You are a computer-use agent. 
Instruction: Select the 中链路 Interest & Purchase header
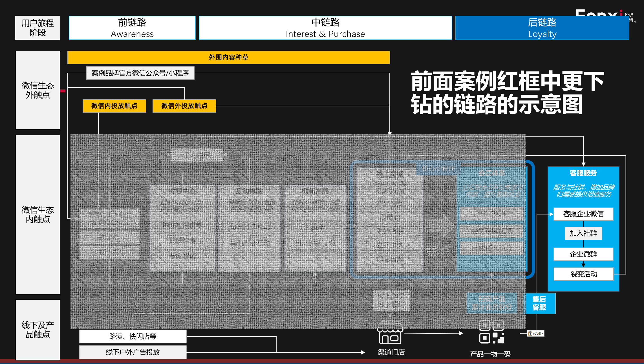325,28
